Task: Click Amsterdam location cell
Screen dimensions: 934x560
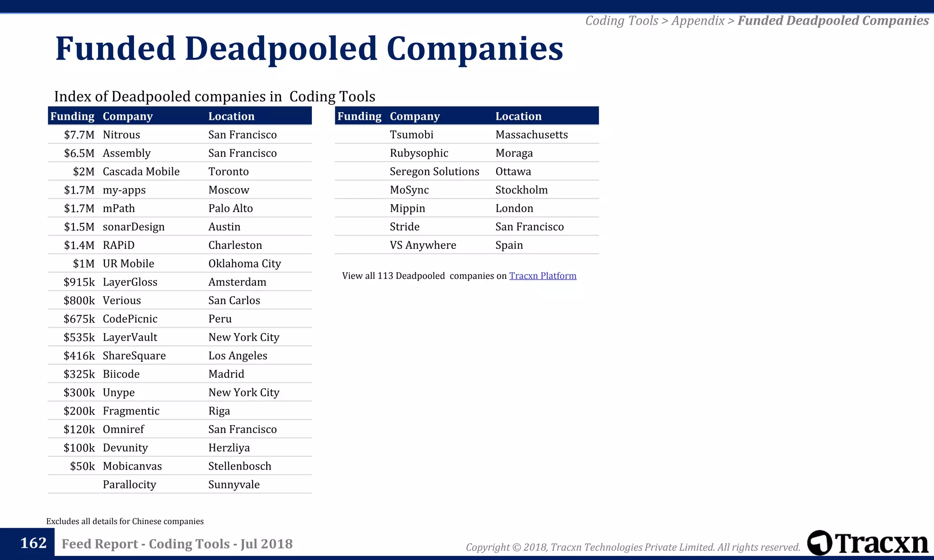Action: (238, 282)
